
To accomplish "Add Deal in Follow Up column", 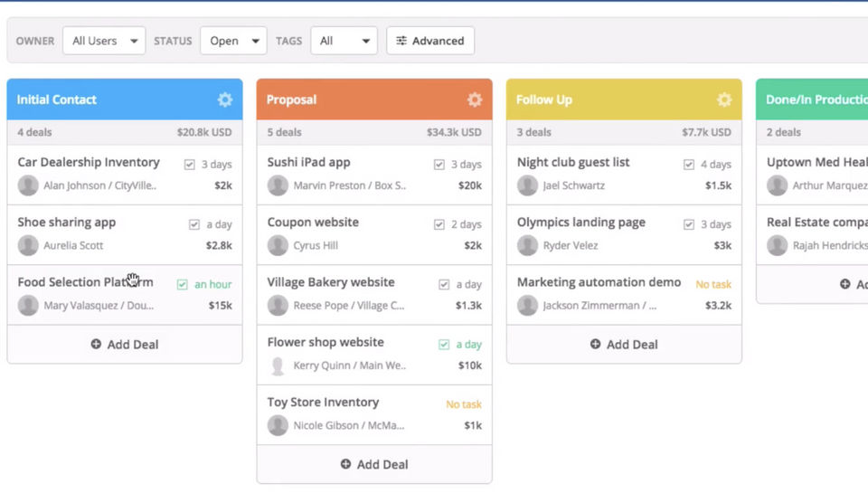I will (624, 344).
